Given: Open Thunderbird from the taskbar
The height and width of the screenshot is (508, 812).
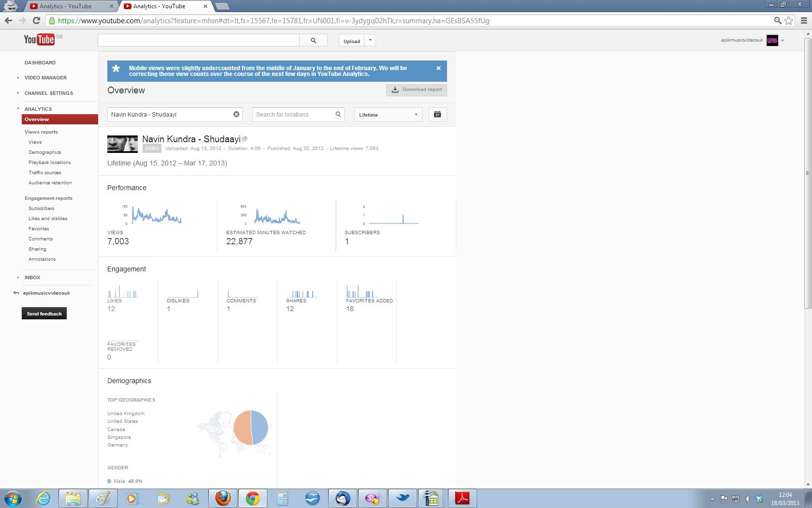Looking at the screenshot, I should 343,498.
